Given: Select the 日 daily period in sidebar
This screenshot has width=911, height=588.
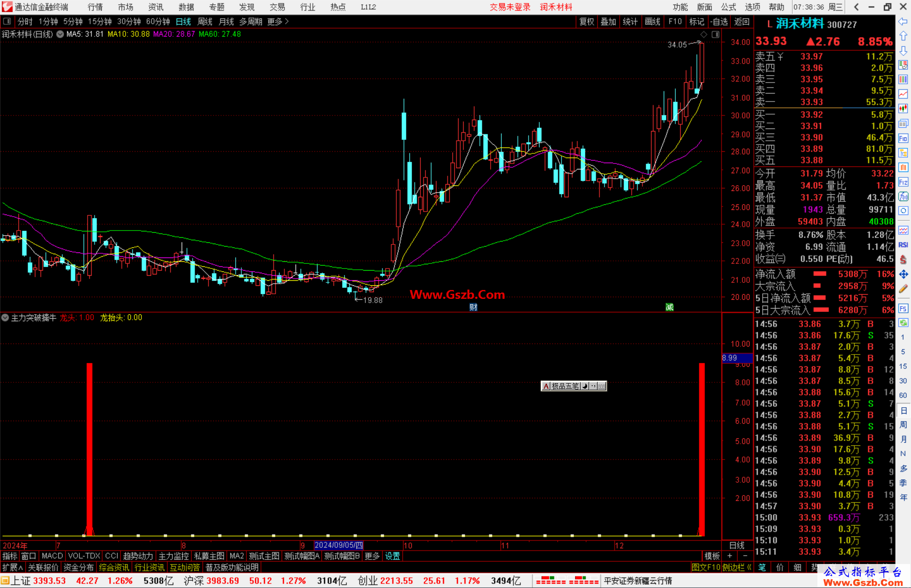Looking at the screenshot, I should [x=903, y=410].
